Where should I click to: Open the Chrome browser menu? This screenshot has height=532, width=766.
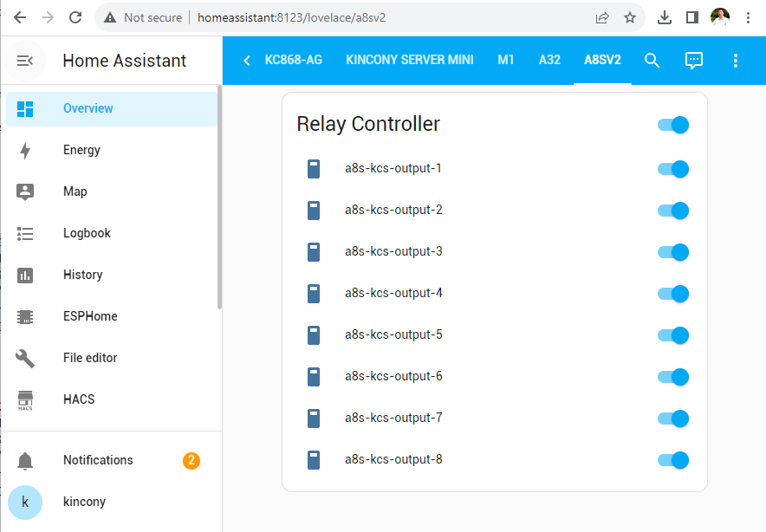click(x=748, y=17)
